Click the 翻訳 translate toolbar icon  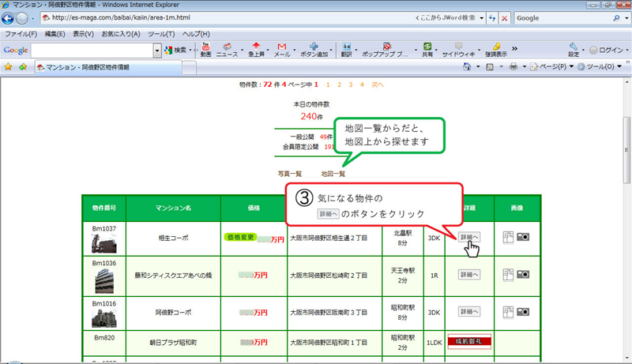click(x=346, y=50)
